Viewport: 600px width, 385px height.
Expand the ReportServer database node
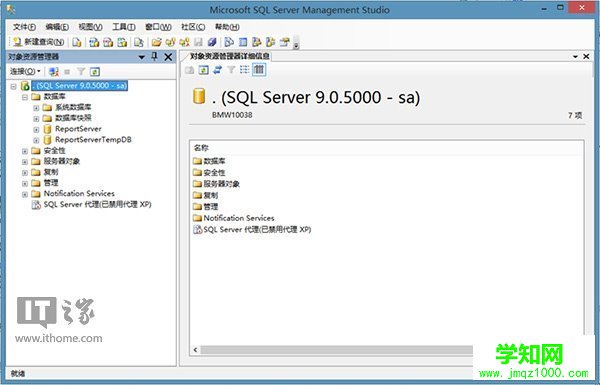[x=36, y=129]
